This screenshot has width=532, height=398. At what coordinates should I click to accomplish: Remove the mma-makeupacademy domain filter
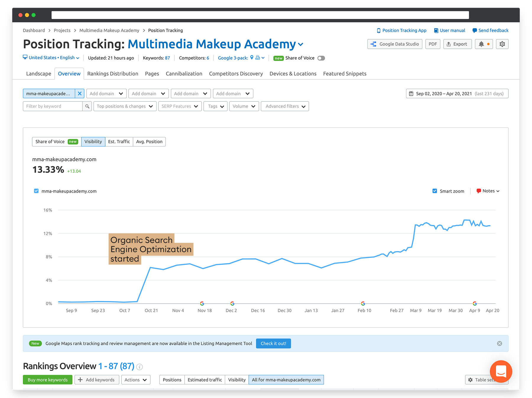click(80, 94)
